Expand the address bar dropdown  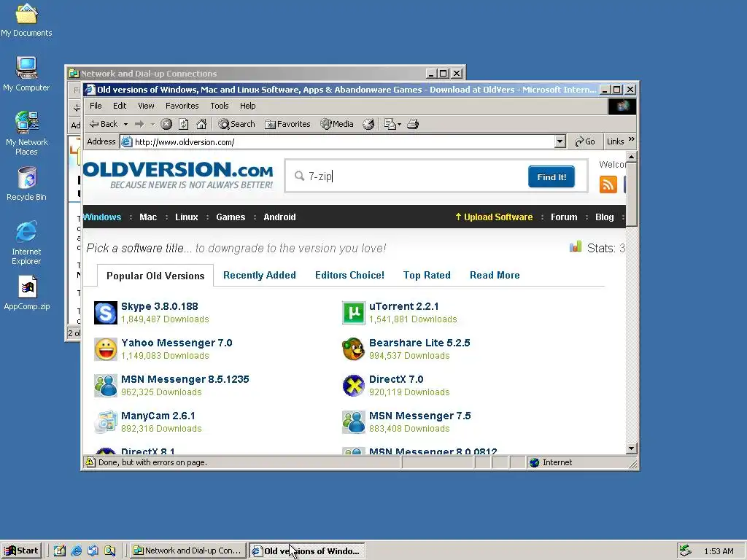pos(560,141)
